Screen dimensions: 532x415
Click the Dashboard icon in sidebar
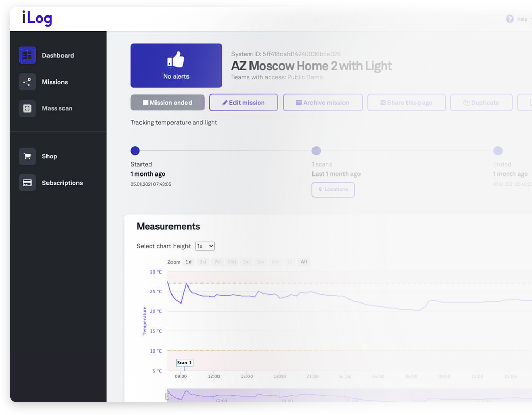27,55
